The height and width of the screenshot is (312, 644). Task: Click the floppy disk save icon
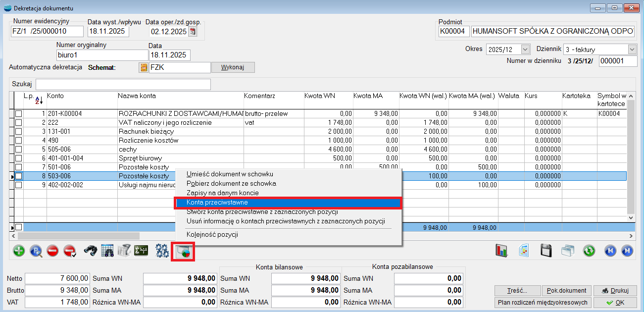click(x=546, y=251)
